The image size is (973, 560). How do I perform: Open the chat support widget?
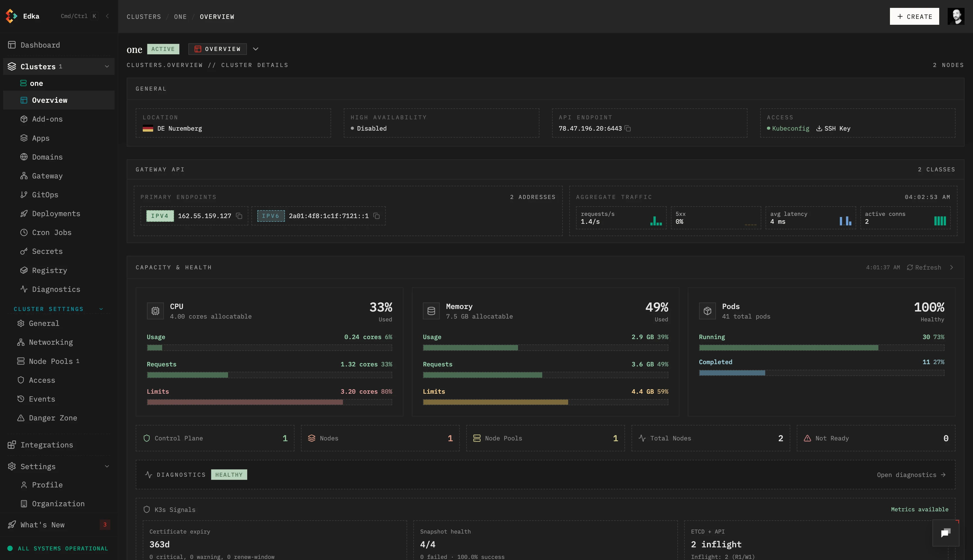pos(945,533)
